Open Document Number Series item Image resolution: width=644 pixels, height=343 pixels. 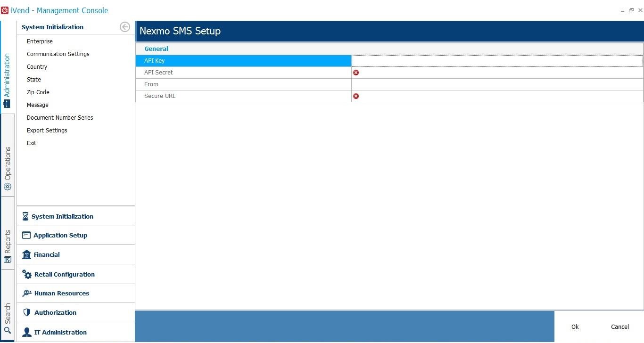point(60,118)
